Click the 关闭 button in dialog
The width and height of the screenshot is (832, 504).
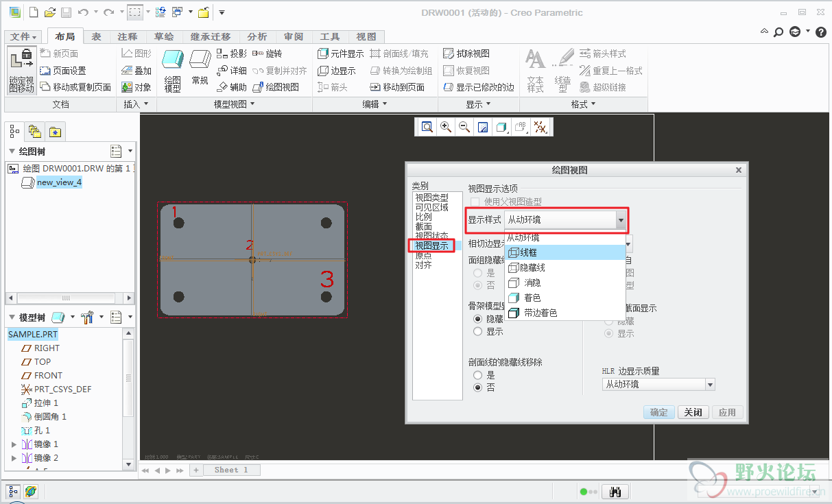(x=693, y=412)
